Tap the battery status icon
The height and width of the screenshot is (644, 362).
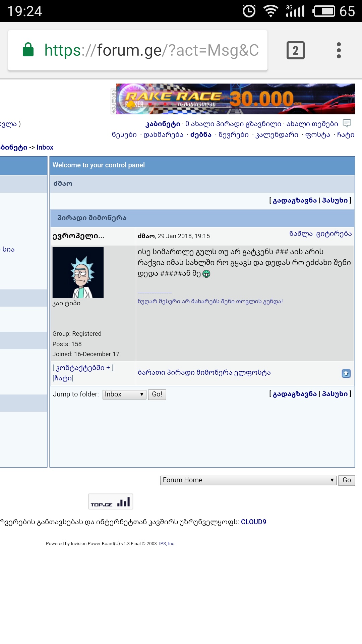click(x=324, y=11)
